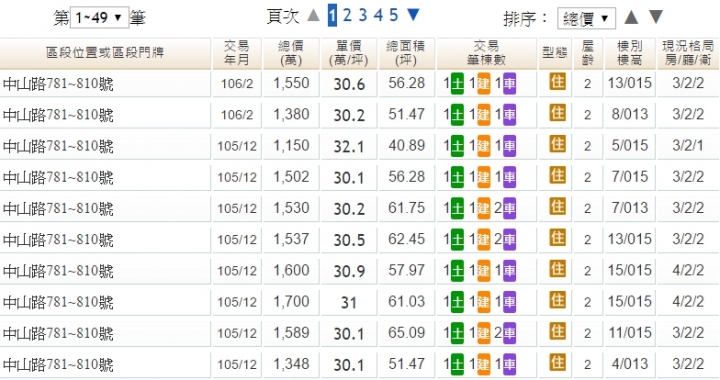This screenshot has width=720, height=380.
Task: Select address 中山路781~810號 in the 1,700 row
Action: point(58,303)
